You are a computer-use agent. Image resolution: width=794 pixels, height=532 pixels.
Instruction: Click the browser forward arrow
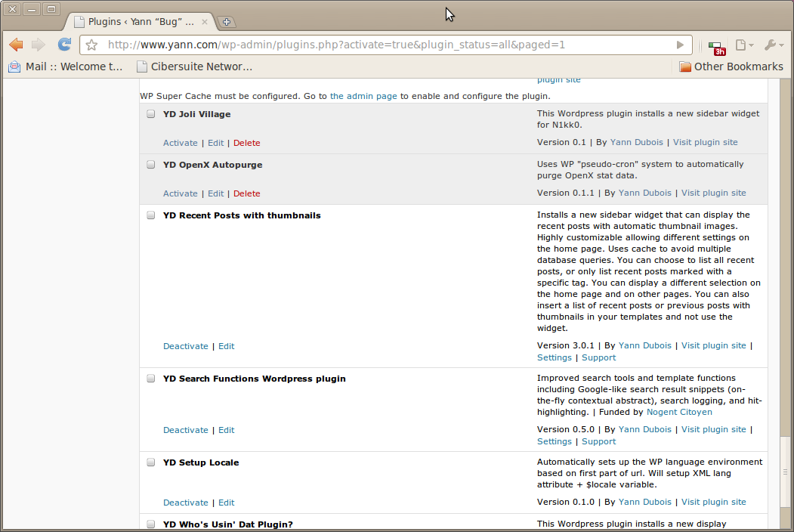tap(39, 45)
